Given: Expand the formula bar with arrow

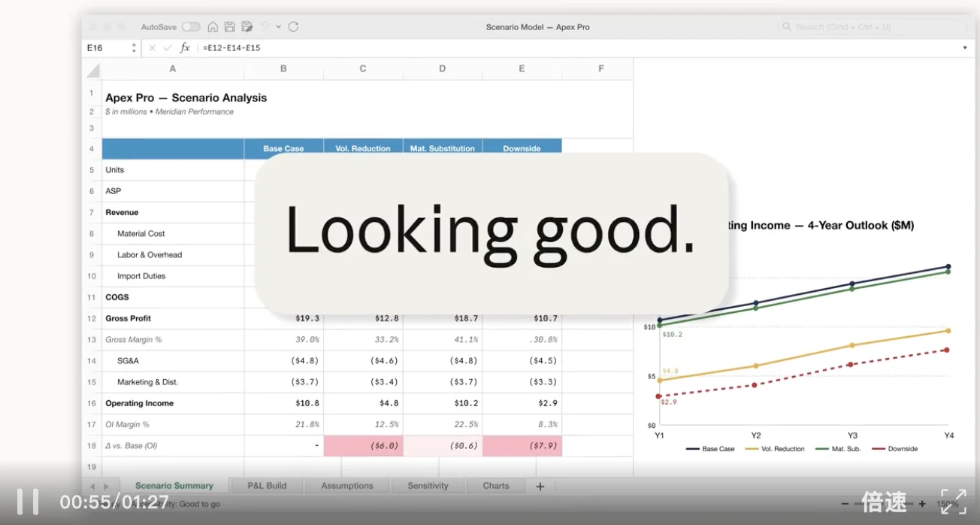Looking at the screenshot, I should point(965,48).
